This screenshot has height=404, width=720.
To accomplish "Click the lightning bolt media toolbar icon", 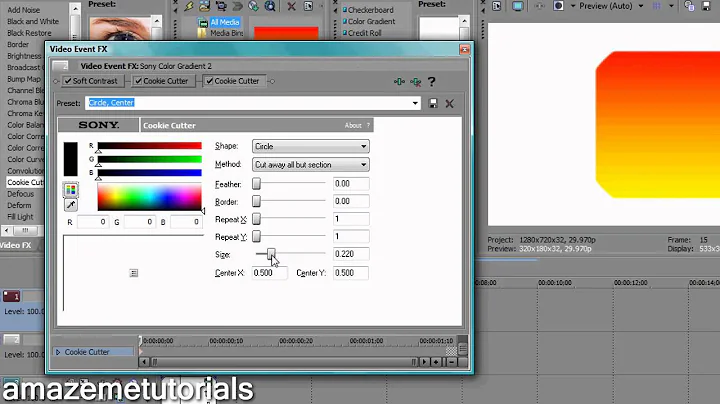I will pos(189,6).
